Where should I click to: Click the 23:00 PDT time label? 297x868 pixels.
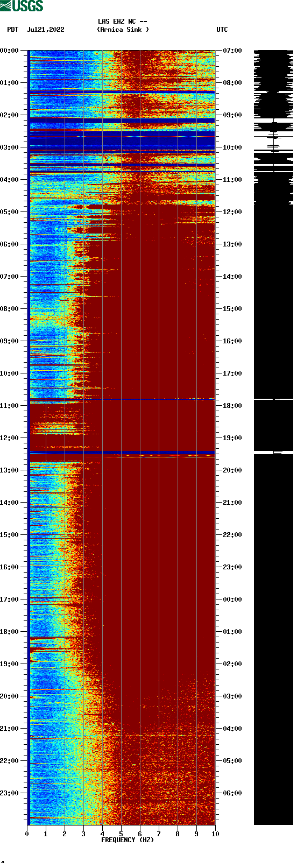pyautogui.click(x=10, y=793)
